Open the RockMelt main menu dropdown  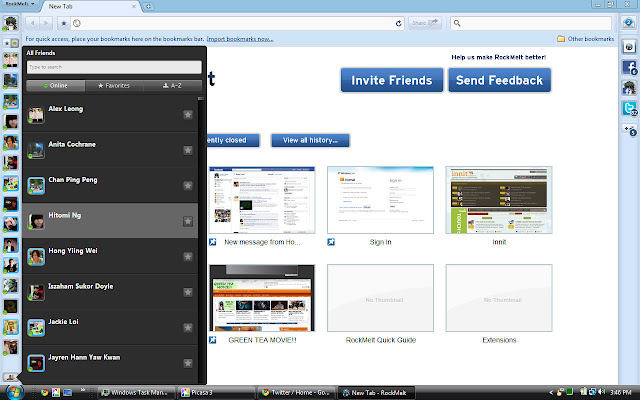pos(19,4)
